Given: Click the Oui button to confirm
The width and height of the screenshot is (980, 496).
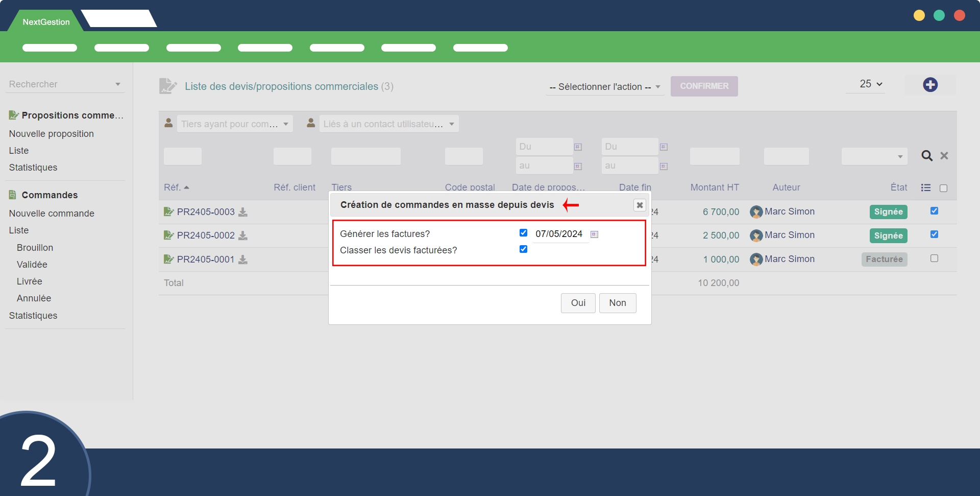Looking at the screenshot, I should click(578, 303).
